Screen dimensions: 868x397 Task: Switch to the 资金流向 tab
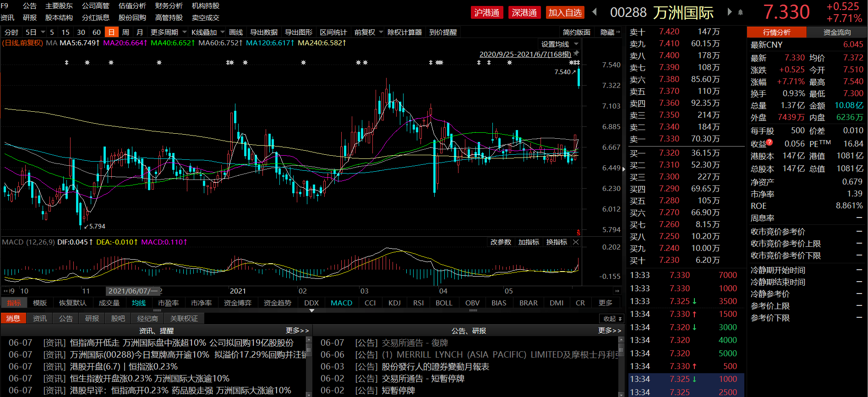(837, 32)
